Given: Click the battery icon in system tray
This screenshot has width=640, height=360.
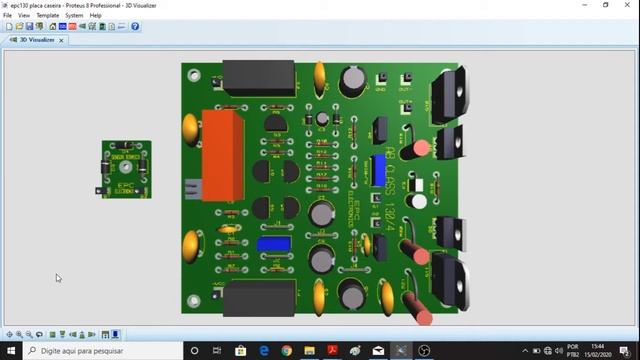Looking at the screenshot, I should tap(536, 351).
